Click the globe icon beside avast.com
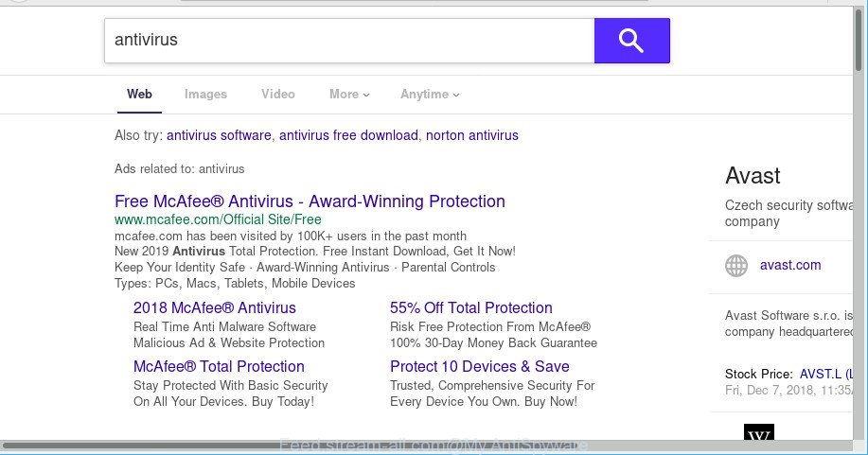 pos(736,266)
